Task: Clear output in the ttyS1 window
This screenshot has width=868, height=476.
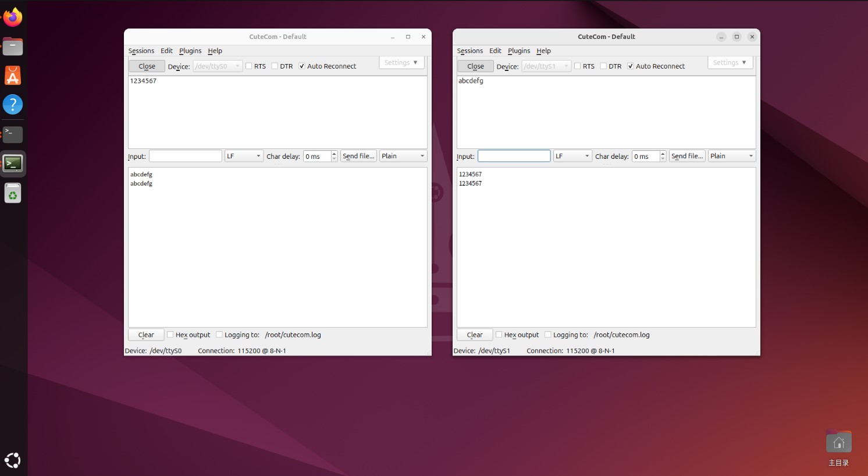Action: coord(475,335)
